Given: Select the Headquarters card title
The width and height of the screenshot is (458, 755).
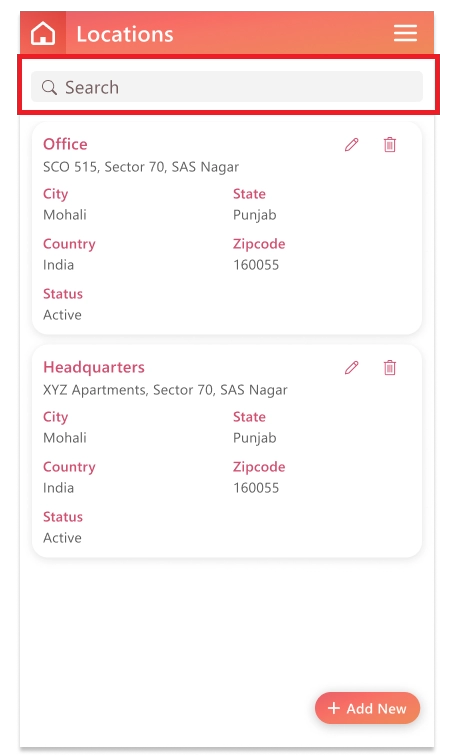Looking at the screenshot, I should point(94,367).
